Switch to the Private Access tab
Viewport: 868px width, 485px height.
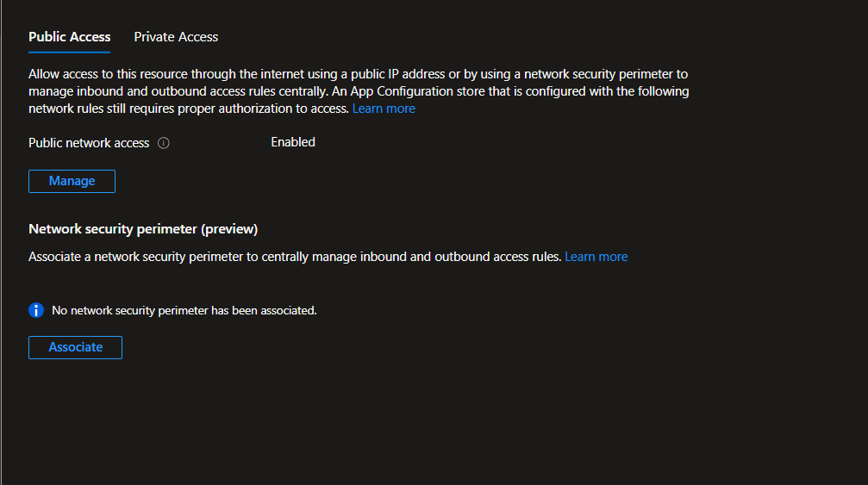point(176,37)
